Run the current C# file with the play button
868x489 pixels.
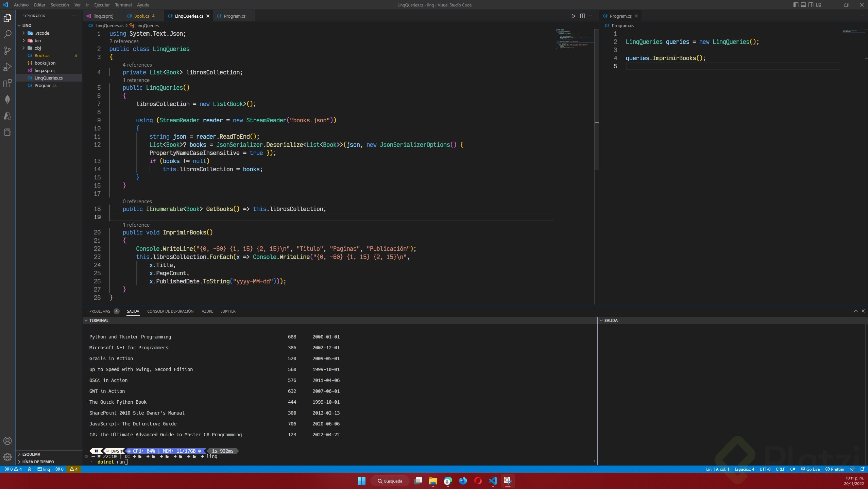tap(573, 16)
